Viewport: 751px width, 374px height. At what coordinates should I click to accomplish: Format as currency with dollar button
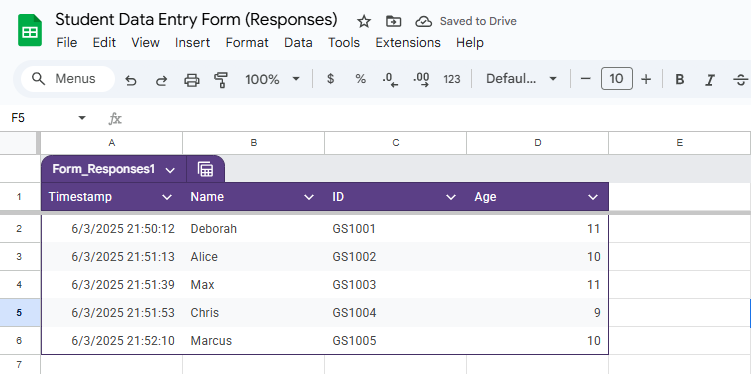pyautogui.click(x=330, y=79)
